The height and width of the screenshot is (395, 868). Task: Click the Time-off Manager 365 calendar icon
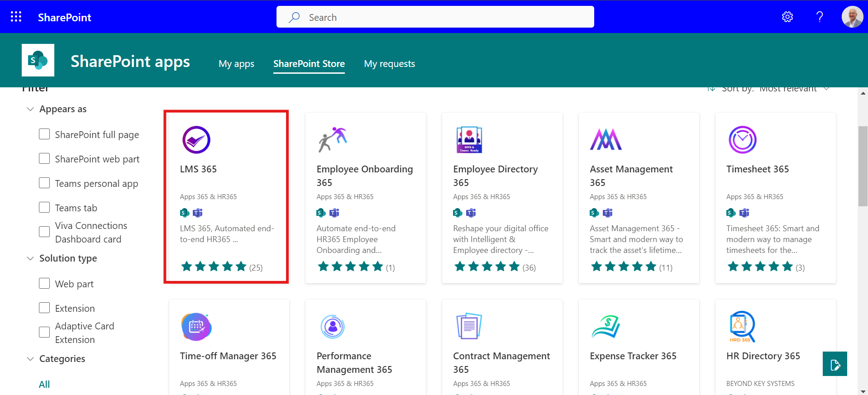click(x=196, y=327)
